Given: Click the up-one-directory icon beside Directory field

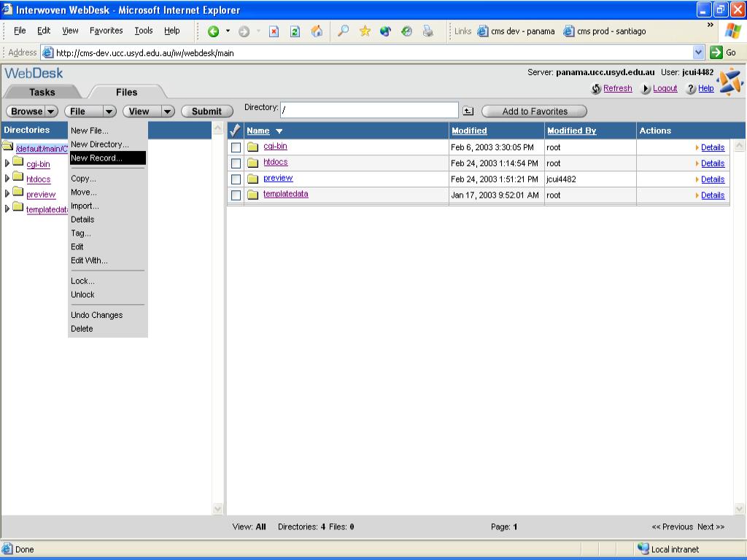Looking at the screenshot, I should pos(468,111).
